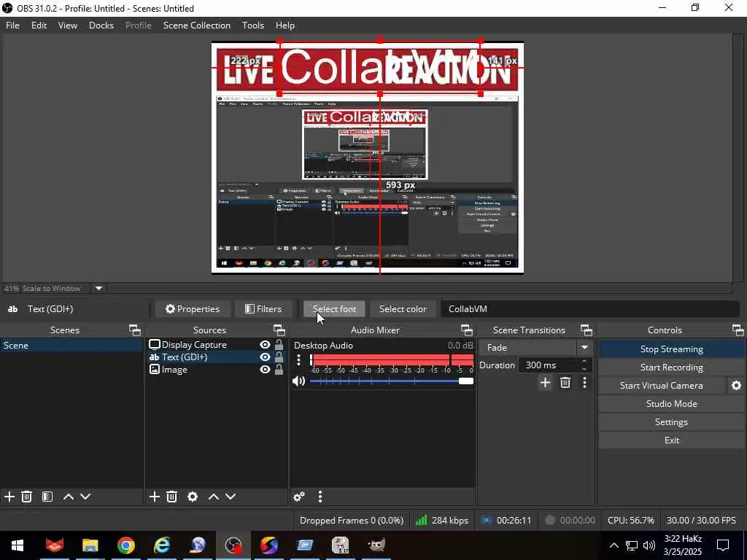
Task: Add a new source
Action: click(155, 497)
